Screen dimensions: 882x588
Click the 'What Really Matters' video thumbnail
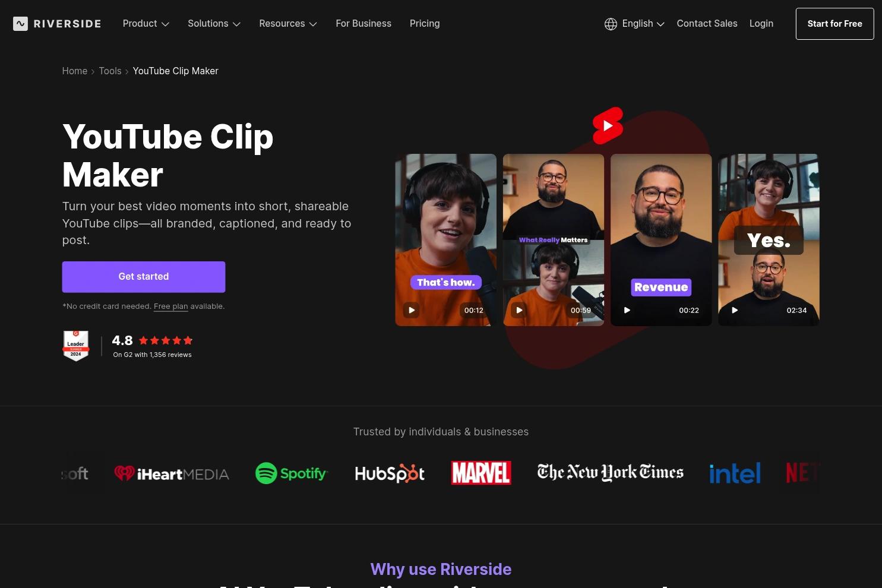554,240
